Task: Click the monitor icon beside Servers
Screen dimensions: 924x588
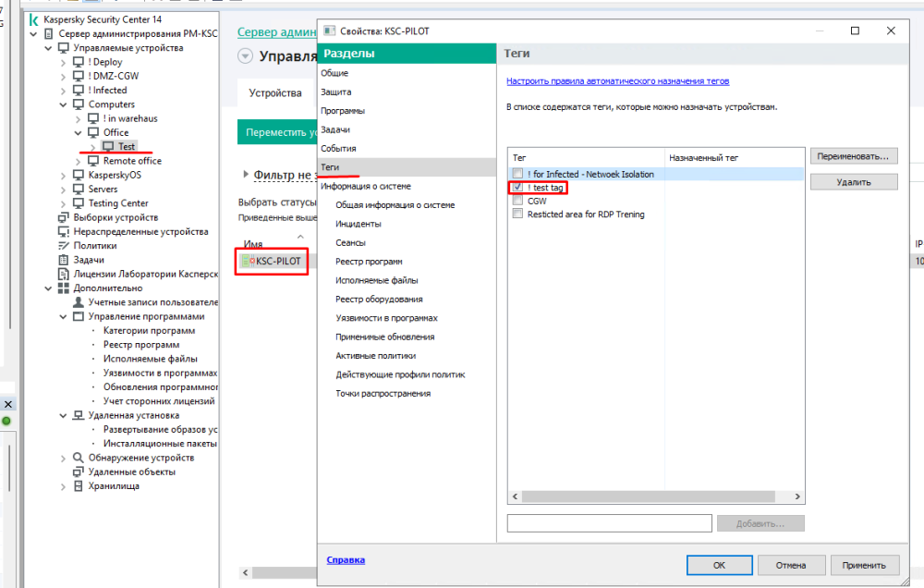Action: coord(79,190)
